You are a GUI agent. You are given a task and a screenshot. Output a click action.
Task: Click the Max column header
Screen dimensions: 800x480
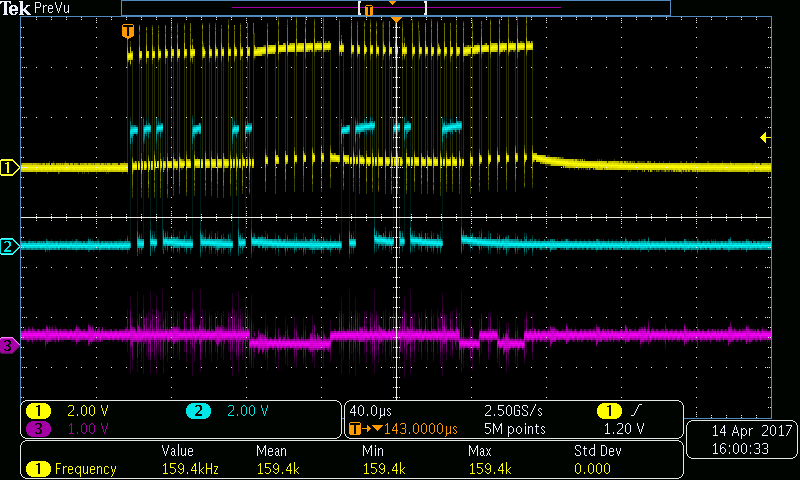tap(480, 451)
